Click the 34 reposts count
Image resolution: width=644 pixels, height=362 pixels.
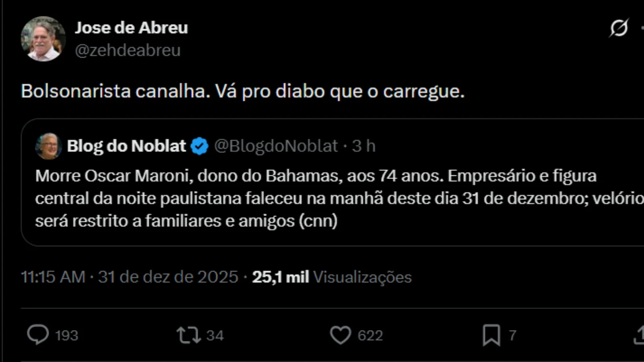[215, 335]
